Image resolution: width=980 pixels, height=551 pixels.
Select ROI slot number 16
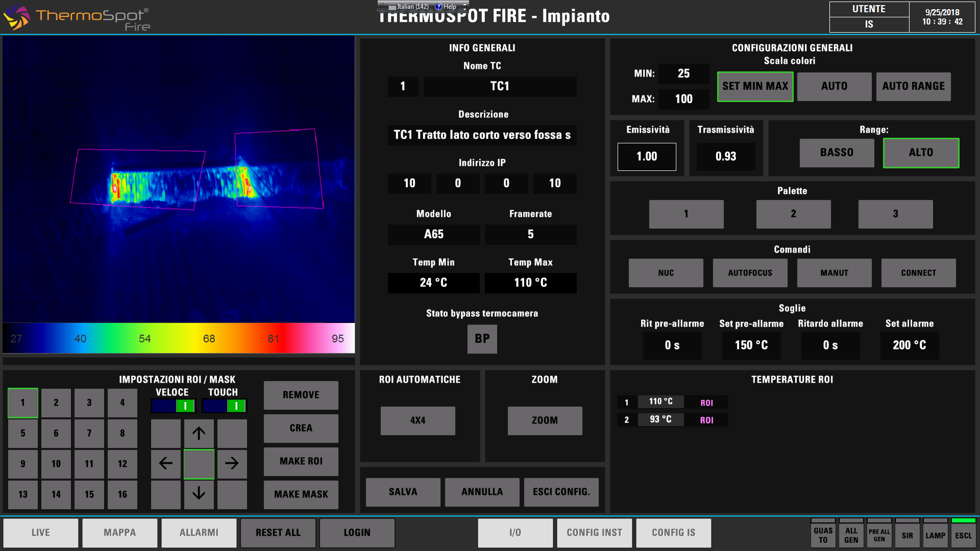[x=122, y=494]
